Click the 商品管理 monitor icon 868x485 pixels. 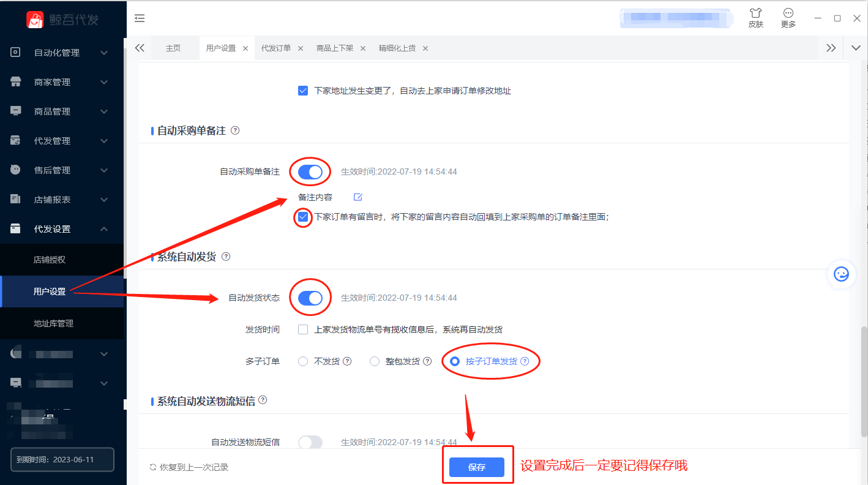coord(16,111)
